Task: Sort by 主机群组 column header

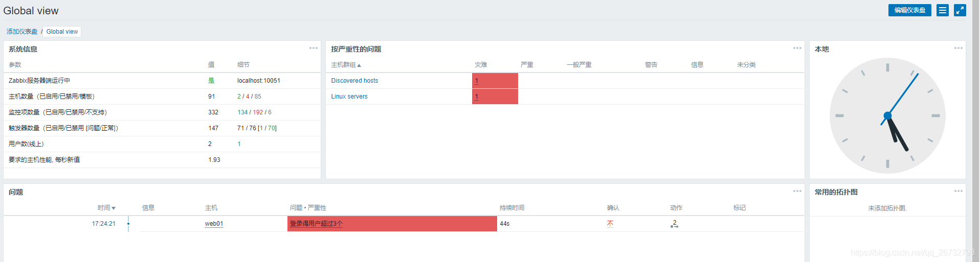Action: click(x=346, y=65)
